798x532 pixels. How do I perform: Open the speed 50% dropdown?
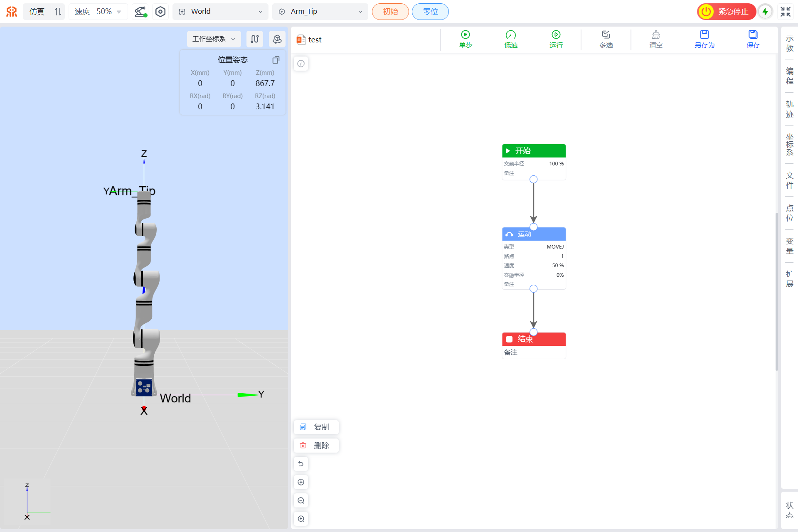click(98, 12)
